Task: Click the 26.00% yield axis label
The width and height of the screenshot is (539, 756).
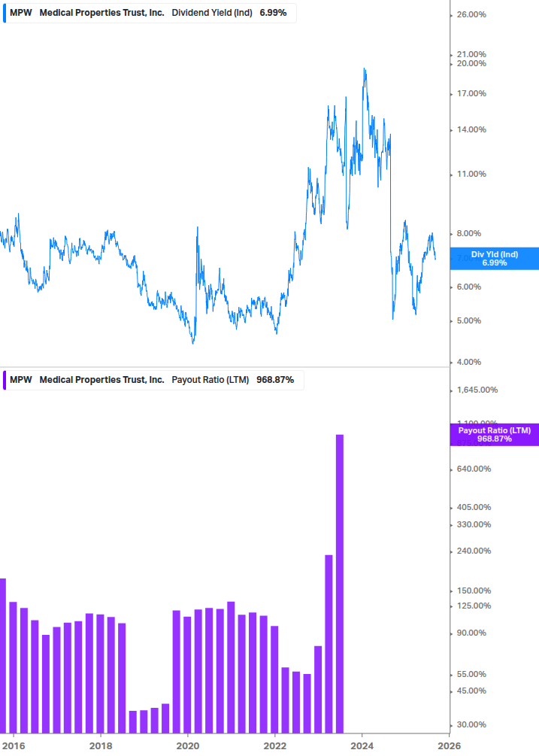Action: click(471, 15)
